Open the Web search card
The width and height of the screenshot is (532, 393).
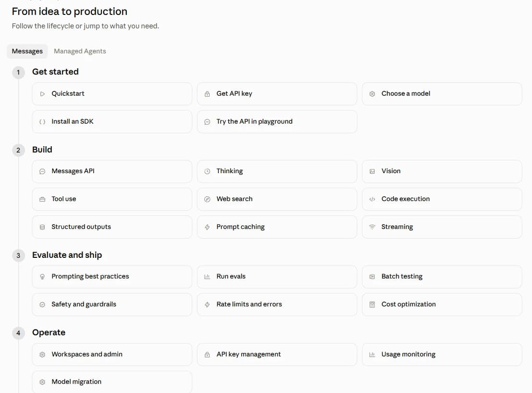coord(277,200)
